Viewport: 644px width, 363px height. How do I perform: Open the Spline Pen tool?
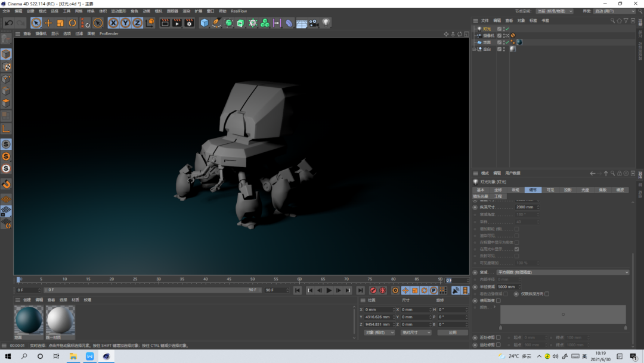click(x=216, y=23)
